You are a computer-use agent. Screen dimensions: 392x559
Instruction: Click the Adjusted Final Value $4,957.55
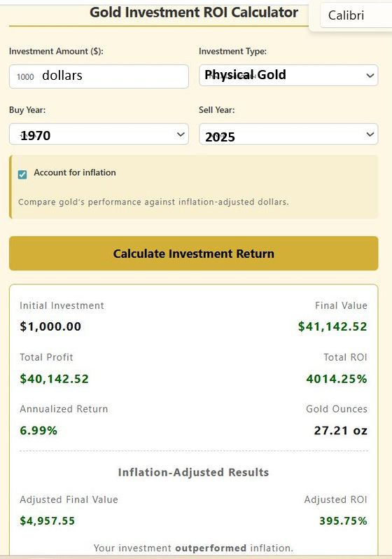tap(48, 521)
